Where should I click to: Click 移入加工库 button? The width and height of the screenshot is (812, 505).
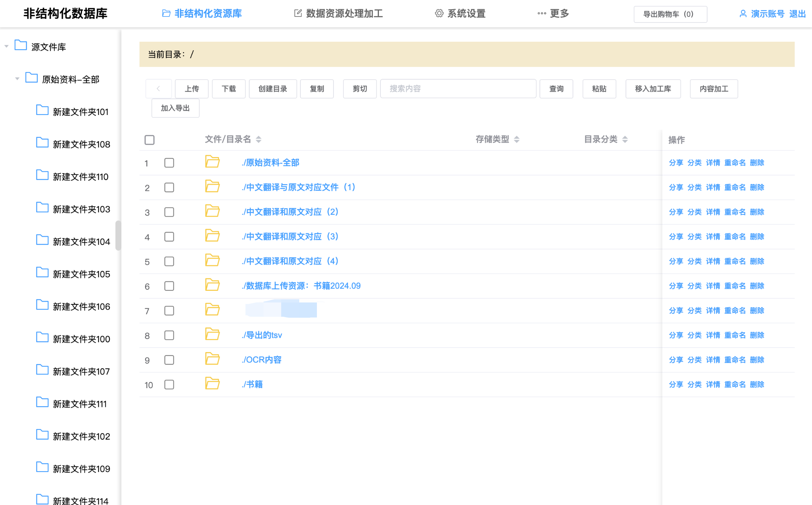(x=653, y=89)
